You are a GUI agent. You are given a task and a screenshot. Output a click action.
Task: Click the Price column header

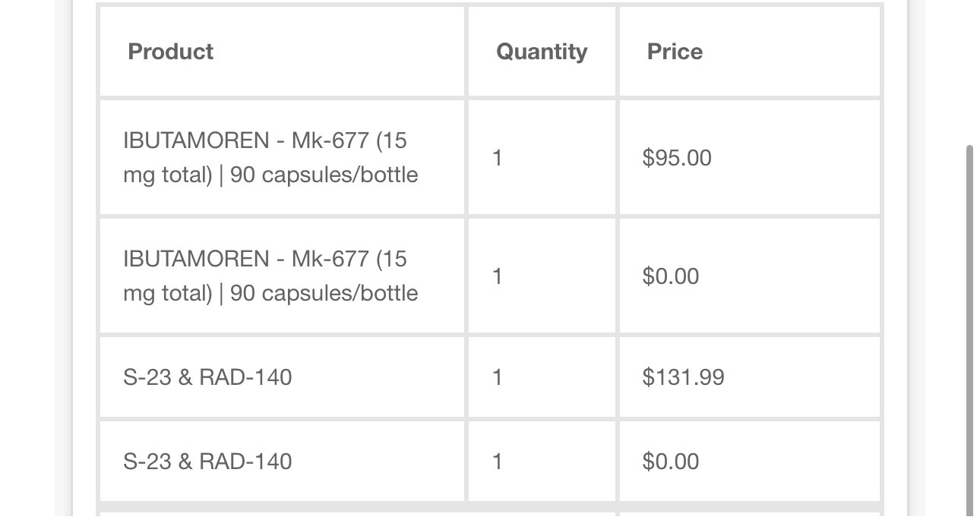click(x=675, y=52)
